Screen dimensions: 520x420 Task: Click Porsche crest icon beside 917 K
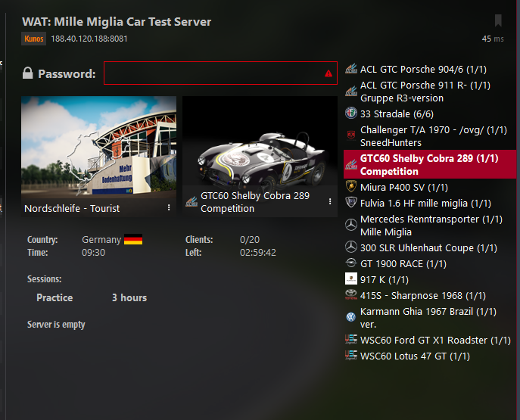pyautogui.click(x=351, y=278)
